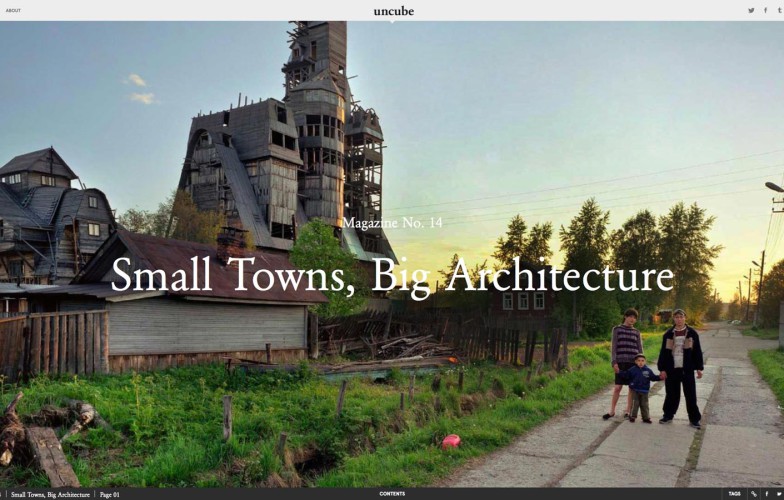
Task: Expand the dropdown arrow below the uncube logo
Action: (393, 21)
